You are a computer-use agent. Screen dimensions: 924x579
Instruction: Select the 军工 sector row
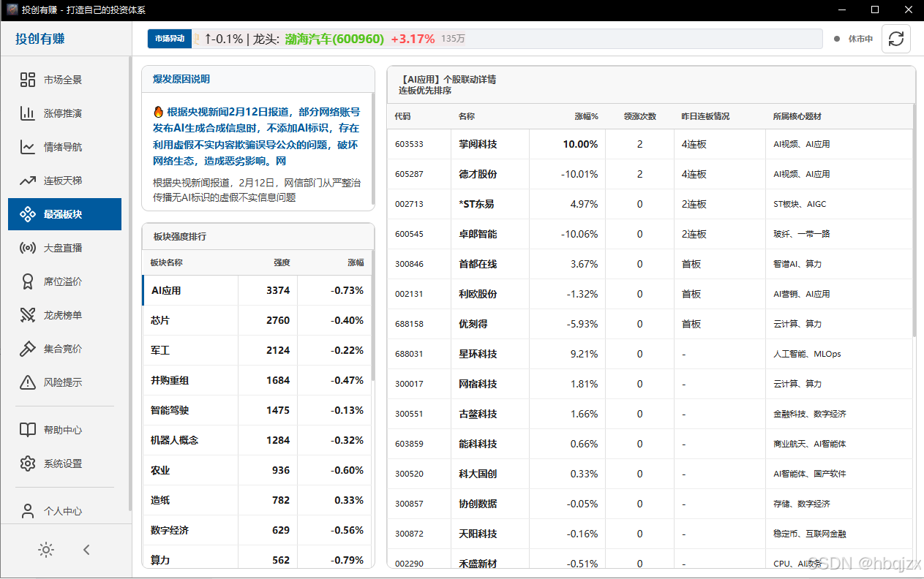[257, 350]
